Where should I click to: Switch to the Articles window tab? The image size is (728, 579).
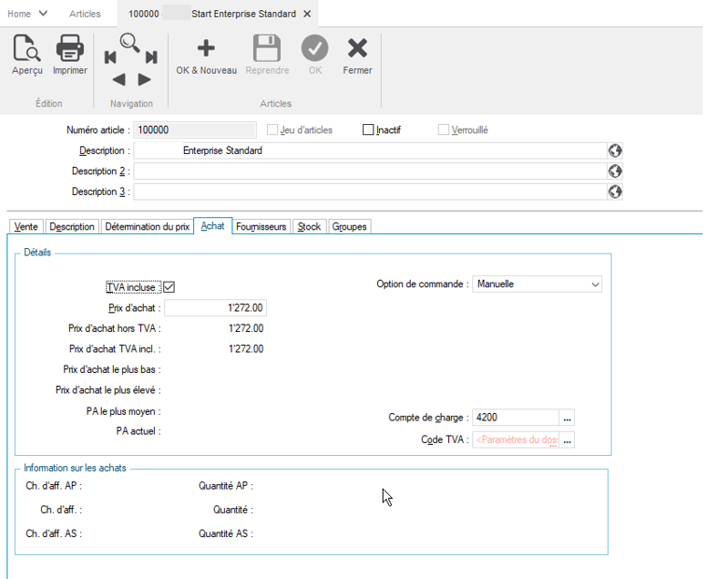point(85,14)
